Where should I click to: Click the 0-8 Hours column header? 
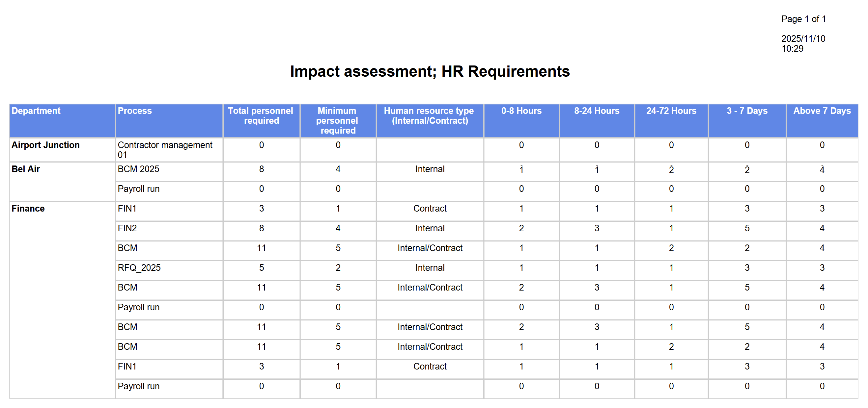click(521, 111)
